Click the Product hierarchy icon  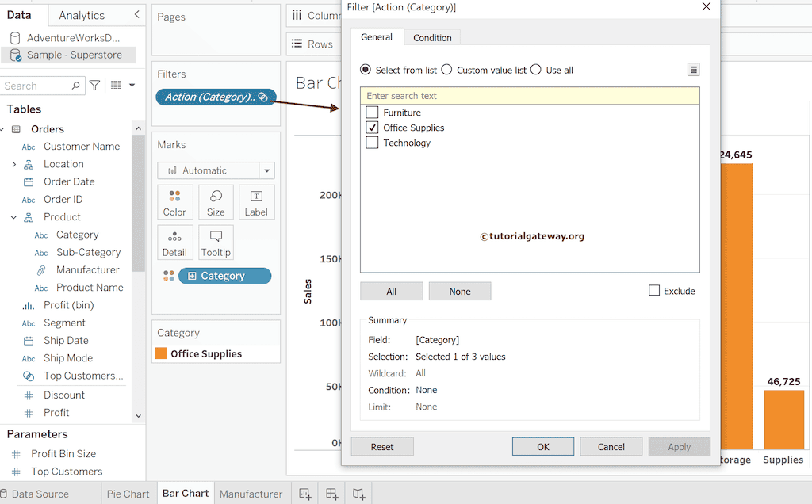coord(29,217)
